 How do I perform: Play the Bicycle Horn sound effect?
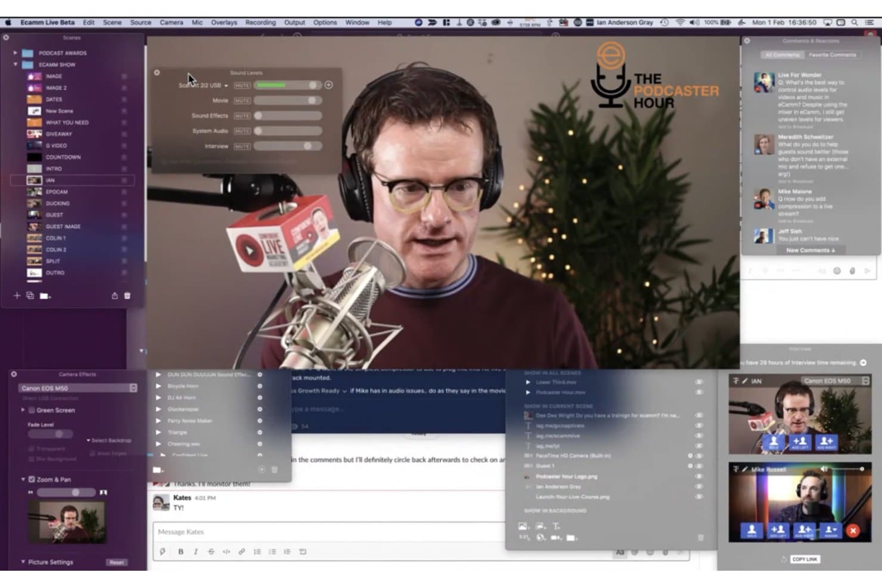click(159, 386)
